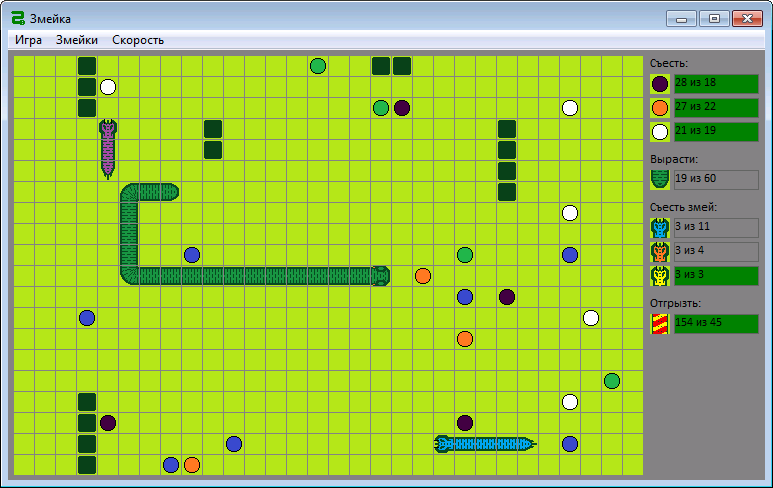
Task: Click the purple ball above the blue snake
Action: (x=465, y=423)
